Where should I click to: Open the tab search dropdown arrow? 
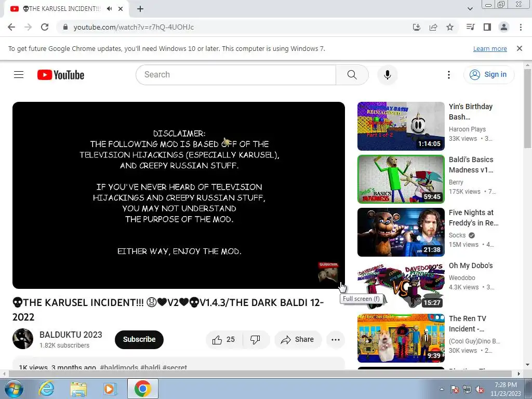point(470,9)
